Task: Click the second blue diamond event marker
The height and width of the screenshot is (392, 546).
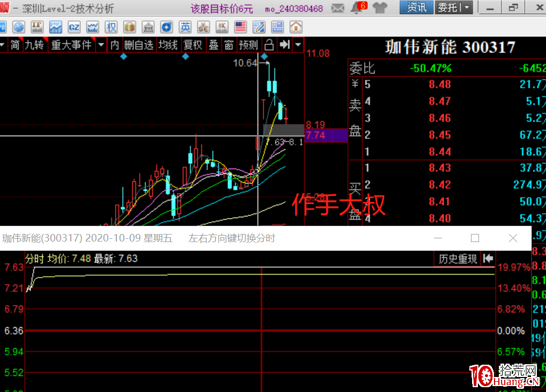Action: (185, 56)
